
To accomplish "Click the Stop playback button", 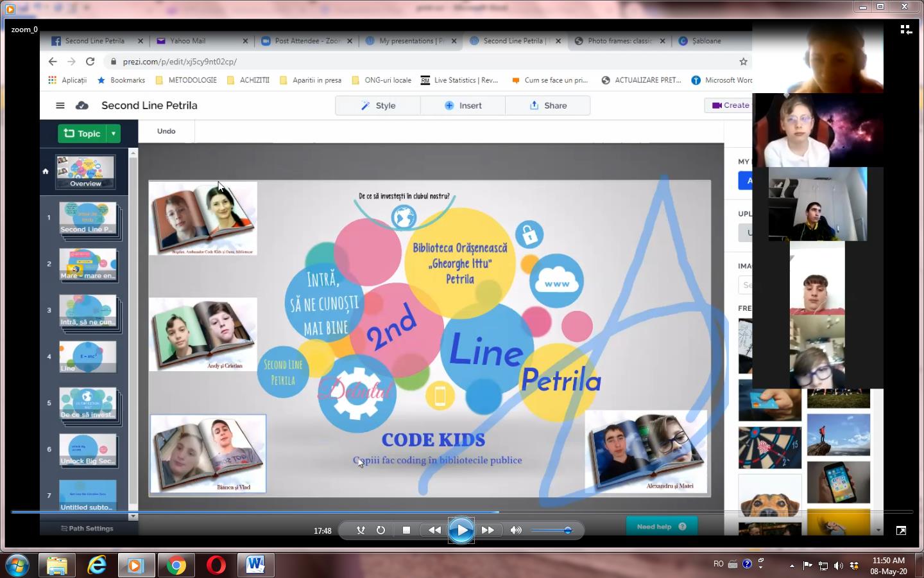I will coord(406,530).
